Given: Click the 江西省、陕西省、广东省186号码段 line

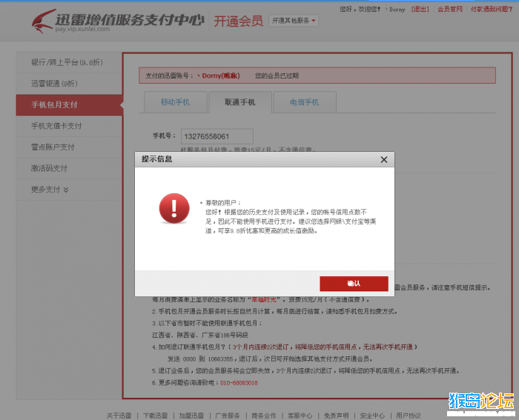Looking at the screenshot, I should click(x=200, y=335).
